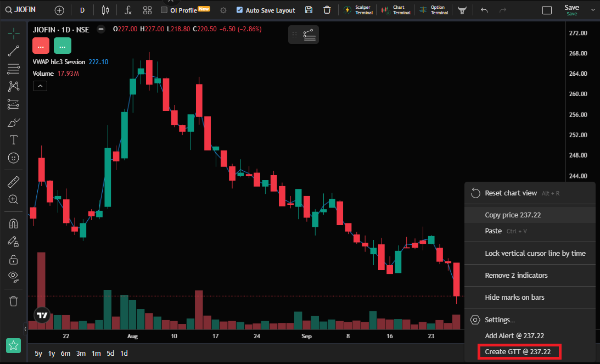Image resolution: width=600 pixels, height=364 pixels.
Task: Choose Paste from context menu
Action: pos(530,231)
